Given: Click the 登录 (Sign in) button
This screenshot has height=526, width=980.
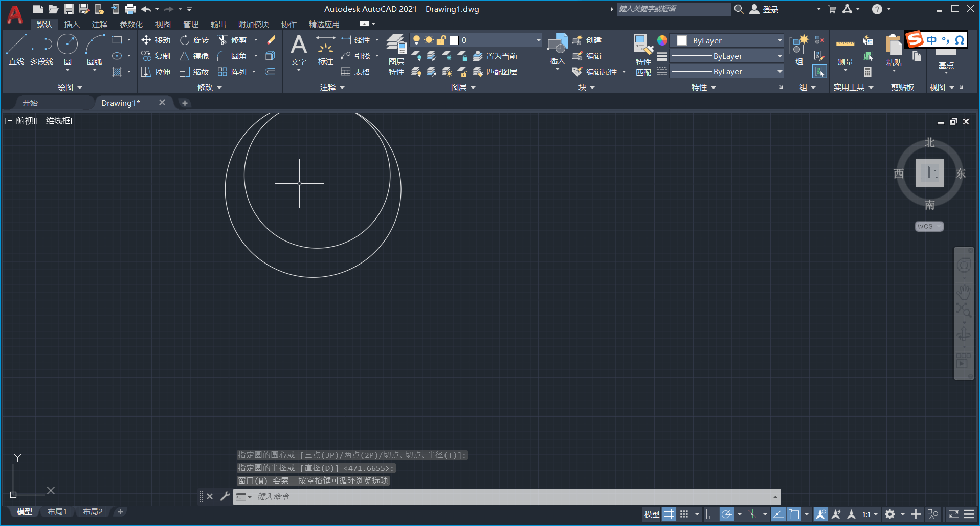Looking at the screenshot, I should [x=765, y=9].
